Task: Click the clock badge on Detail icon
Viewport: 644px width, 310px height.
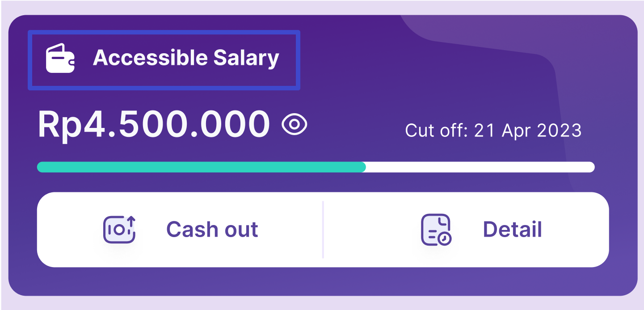Action: point(444,239)
